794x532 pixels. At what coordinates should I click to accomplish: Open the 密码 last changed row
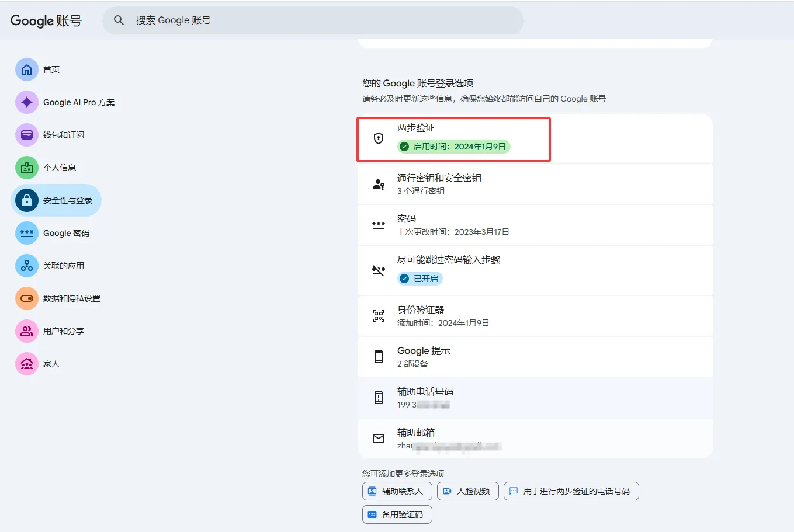[x=535, y=225]
